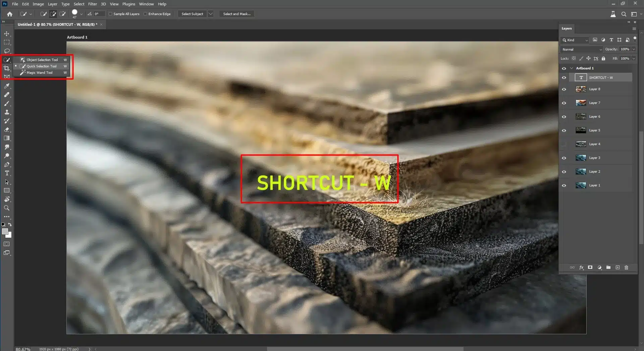Select the Layer 5 thumbnail

coord(581,130)
